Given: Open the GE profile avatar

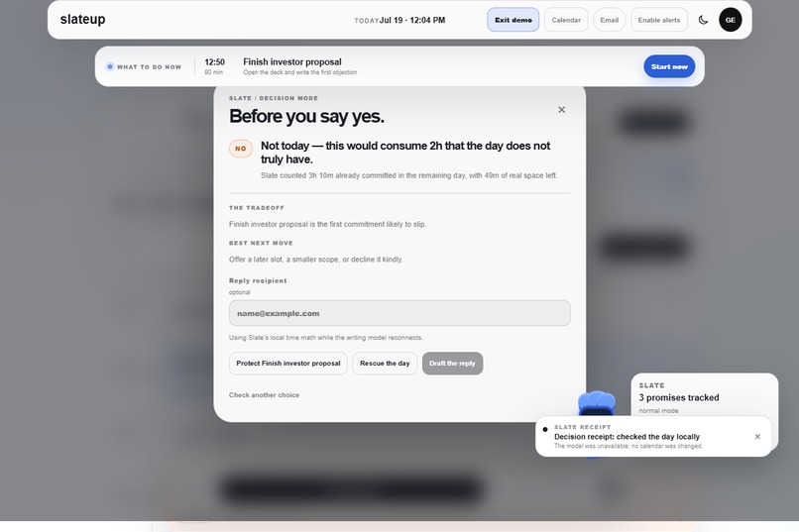Looking at the screenshot, I should (731, 20).
